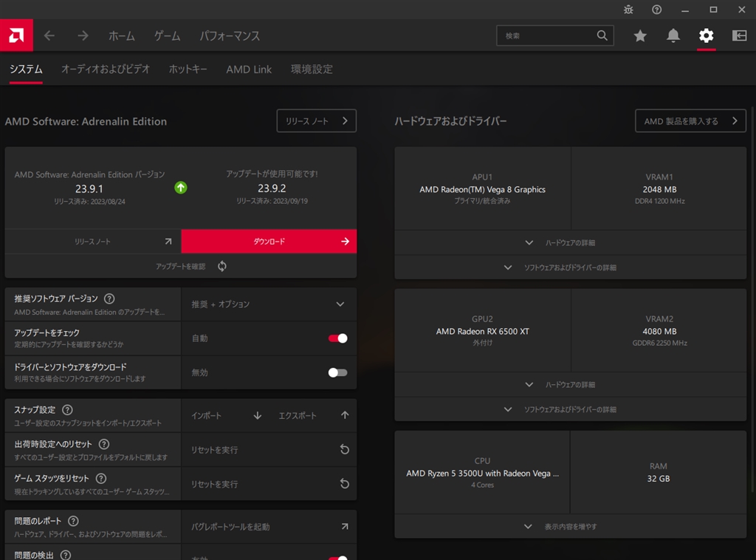Image resolution: width=756 pixels, height=560 pixels.
Task: Expand ハードウェアの詳細 for Vega 8 Graphics
Action: (x=571, y=242)
